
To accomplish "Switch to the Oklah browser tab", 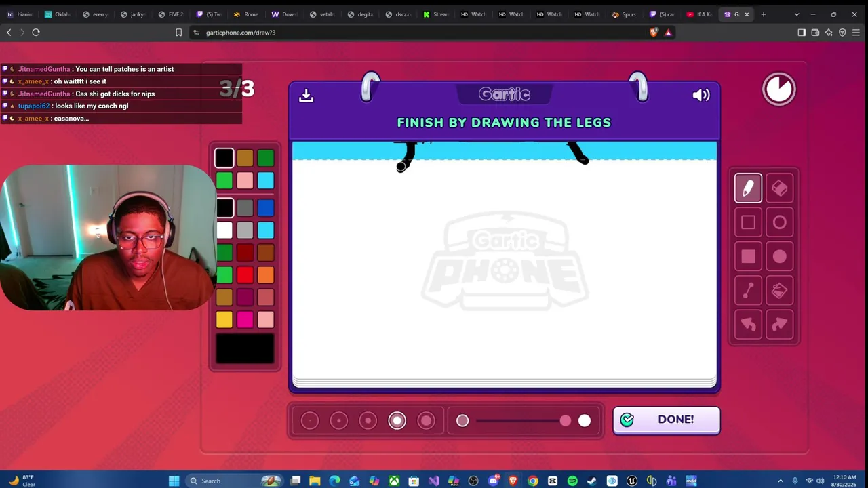I will coord(57,14).
